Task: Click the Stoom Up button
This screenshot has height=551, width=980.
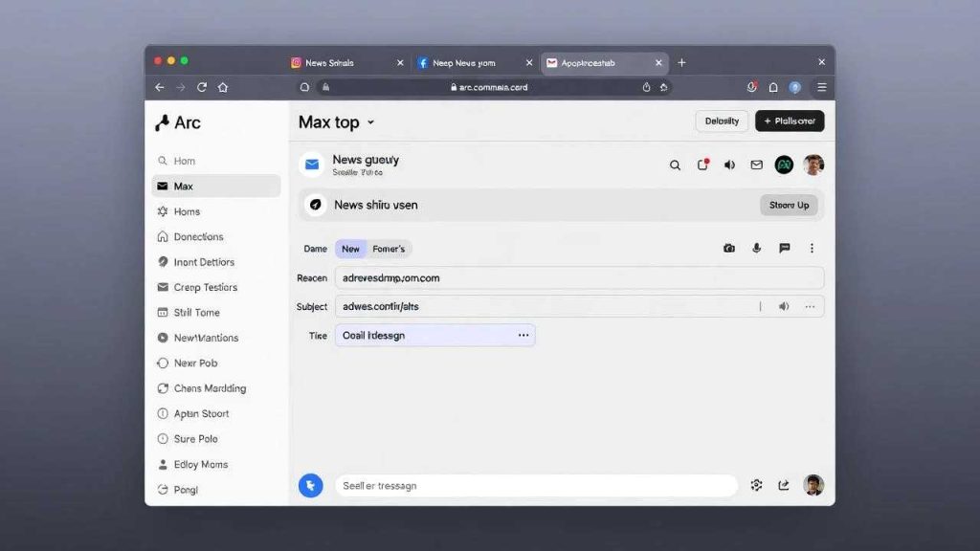Action: click(x=789, y=205)
